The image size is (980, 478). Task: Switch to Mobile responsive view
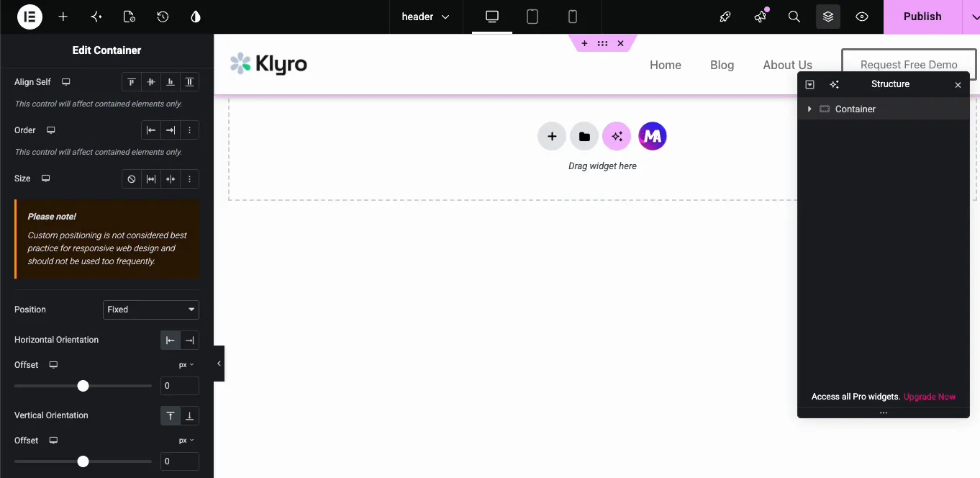click(x=573, y=17)
